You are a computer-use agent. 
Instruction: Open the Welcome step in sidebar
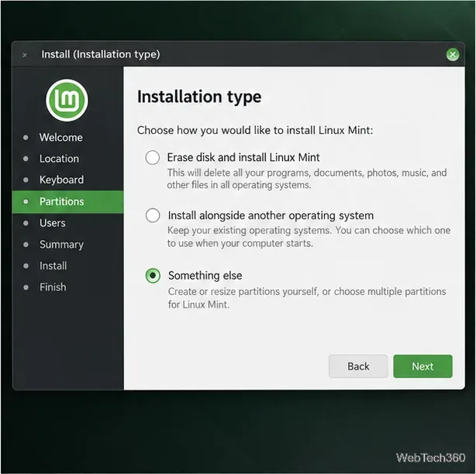pos(61,137)
